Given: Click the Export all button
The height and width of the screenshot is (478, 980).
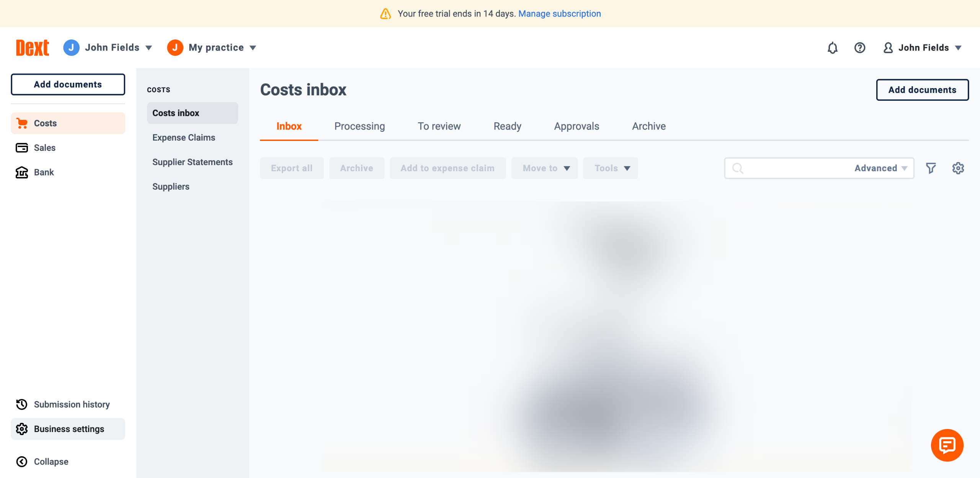Looking at the screenshot, I should click(x=292, y=168).
